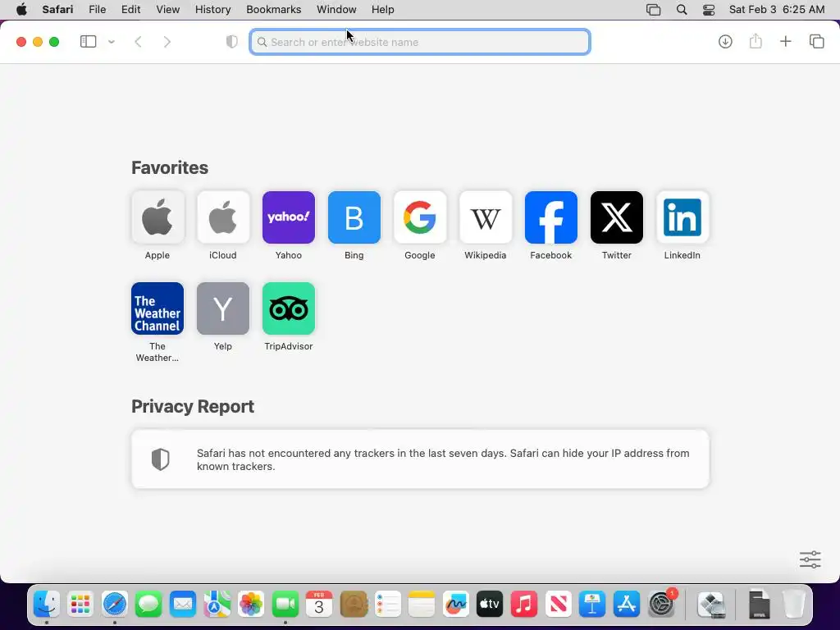Go back to the previous page

pyautogui.click(x=138, y=42)
